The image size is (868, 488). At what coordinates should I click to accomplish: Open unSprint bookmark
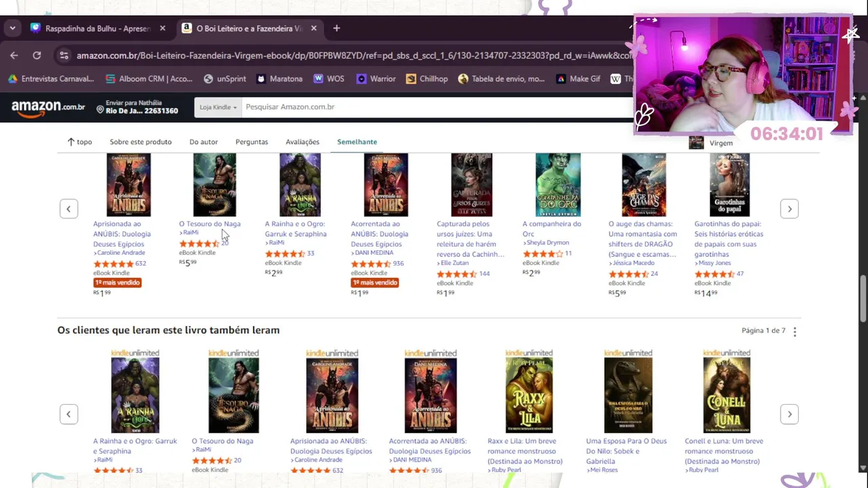[224, 79]
